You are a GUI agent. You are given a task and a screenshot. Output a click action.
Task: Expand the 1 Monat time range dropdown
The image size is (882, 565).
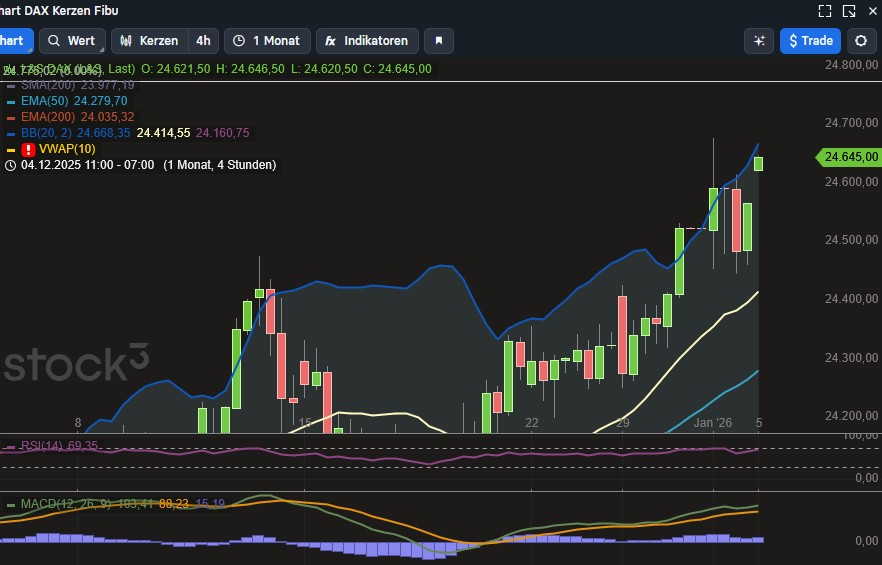click(266, 41)
